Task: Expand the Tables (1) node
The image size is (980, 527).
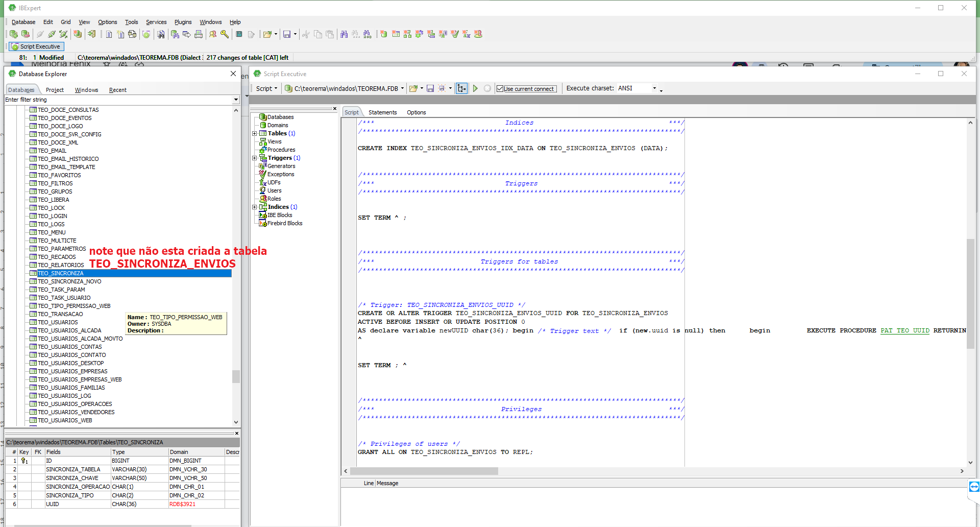Action: click(x=254, y=134)
